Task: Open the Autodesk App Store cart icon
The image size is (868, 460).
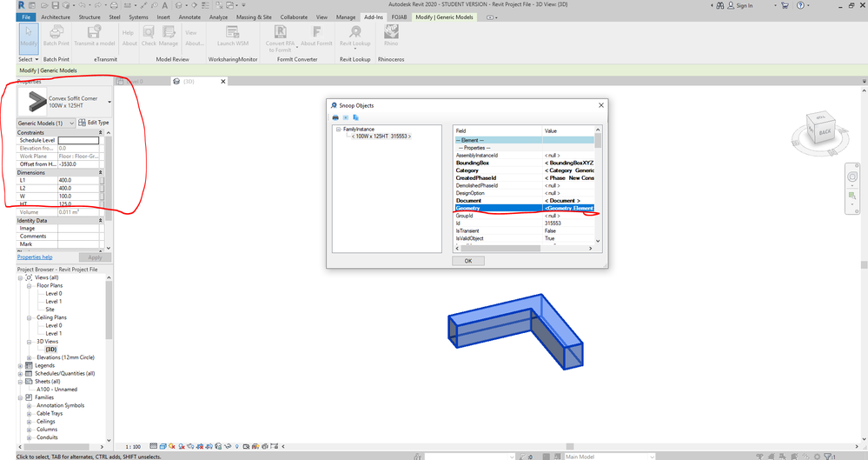Action: coord(785,5)
